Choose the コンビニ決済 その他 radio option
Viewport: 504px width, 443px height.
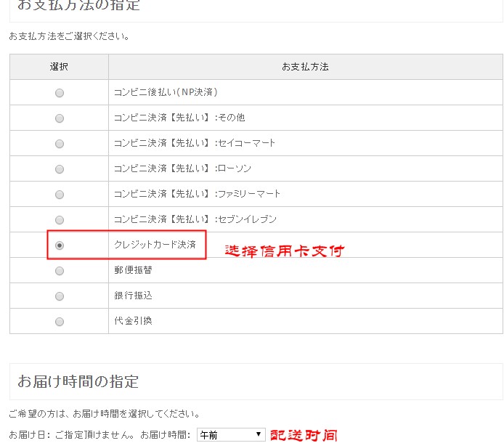[60, 118]
